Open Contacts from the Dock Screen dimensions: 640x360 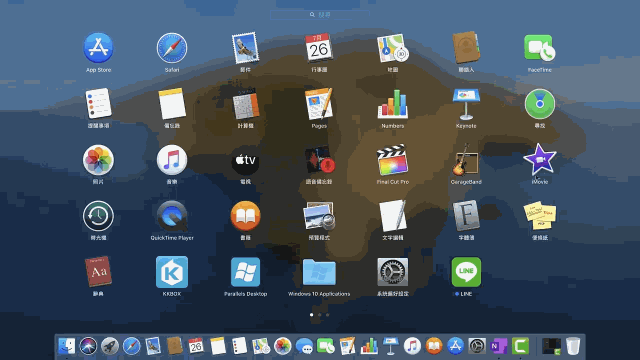[175, 346]
